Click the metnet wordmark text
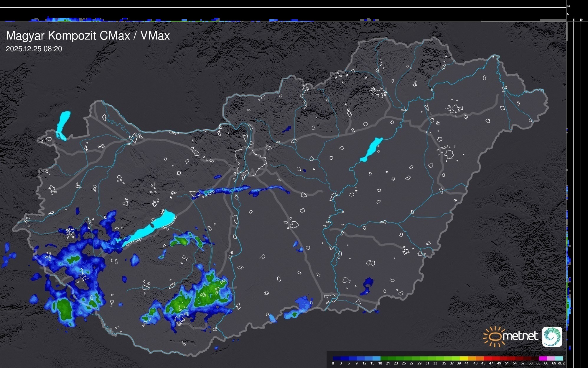 520,336
